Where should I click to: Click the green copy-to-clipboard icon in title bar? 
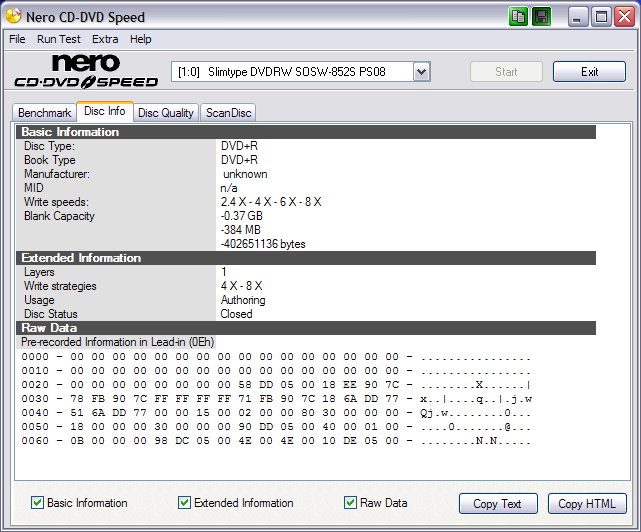(x=518, y=16)
